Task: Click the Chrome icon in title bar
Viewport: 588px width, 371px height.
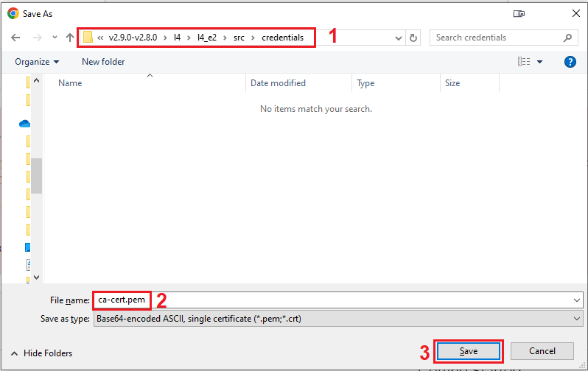Action: point(13,13)
